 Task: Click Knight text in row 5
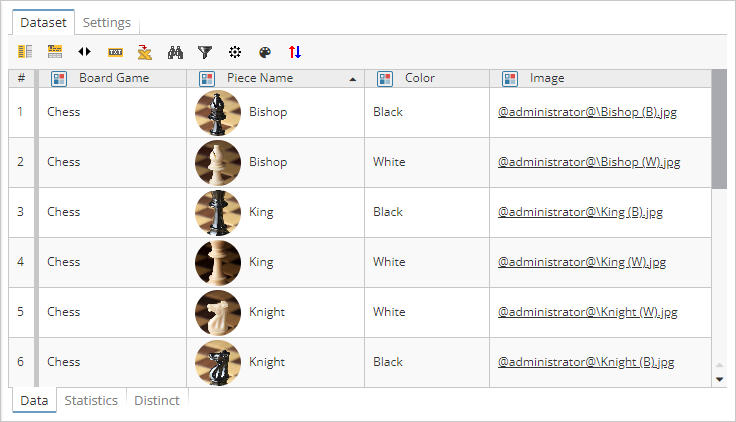[267, 313]
